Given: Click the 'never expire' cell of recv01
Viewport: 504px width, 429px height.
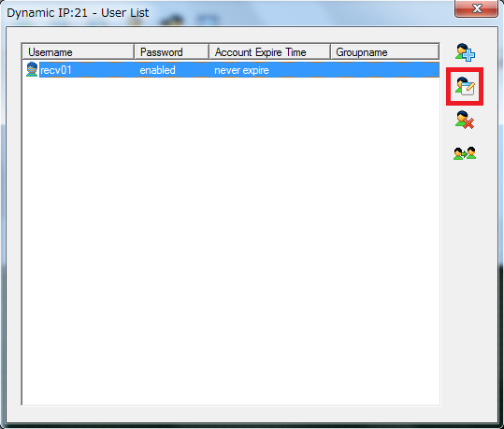Looking at the screenshot, I should coord(241,70).
